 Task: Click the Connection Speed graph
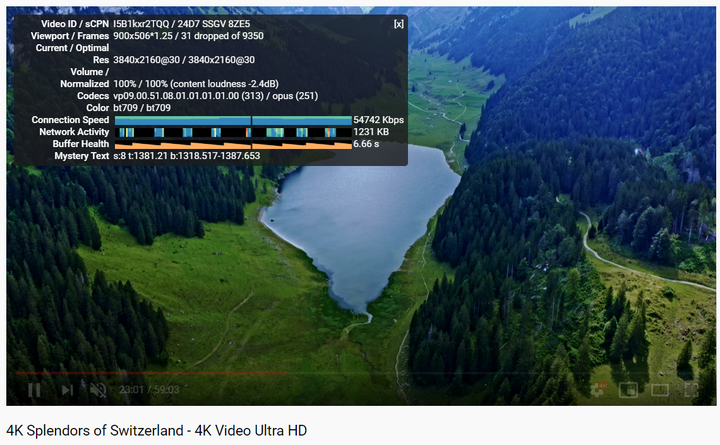coord(233,120)
